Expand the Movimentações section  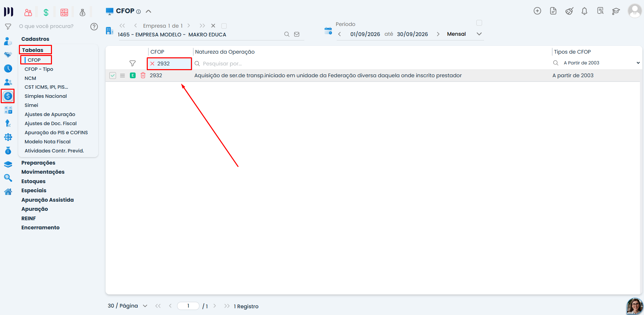point(43,172)
